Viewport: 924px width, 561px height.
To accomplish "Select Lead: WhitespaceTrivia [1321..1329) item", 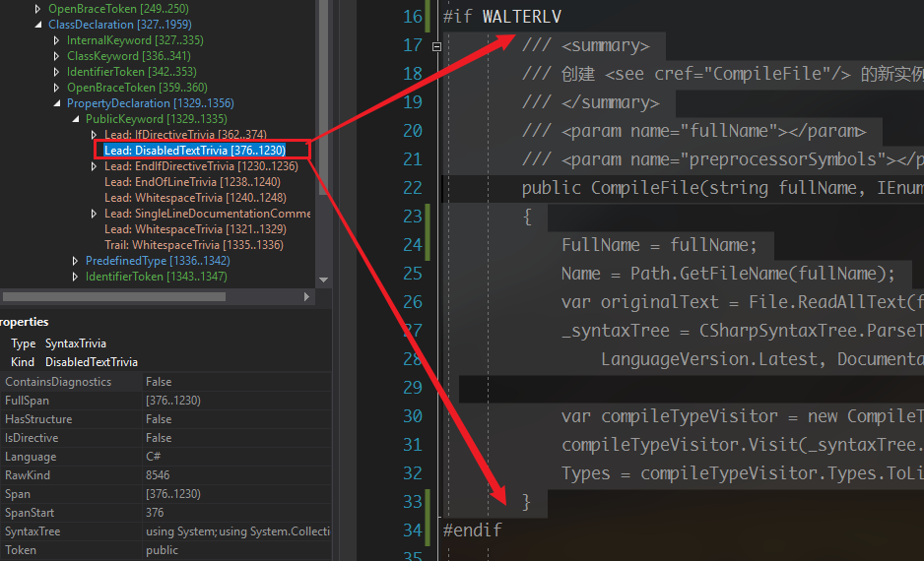I will click(195, 229).
